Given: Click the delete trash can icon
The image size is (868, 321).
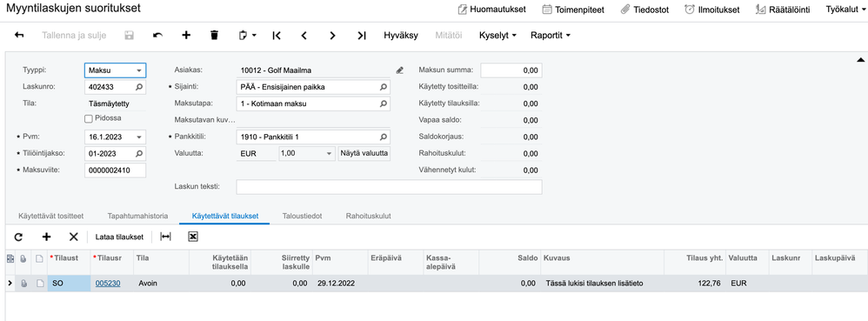Looking at the screenshot, I should [x=214, y=36].
